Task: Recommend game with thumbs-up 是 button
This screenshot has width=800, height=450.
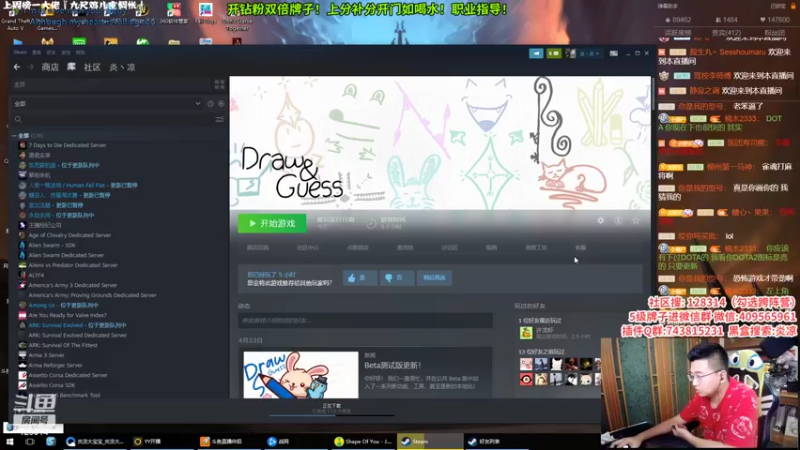Action: pyautogui.click(x=360, y=278)
